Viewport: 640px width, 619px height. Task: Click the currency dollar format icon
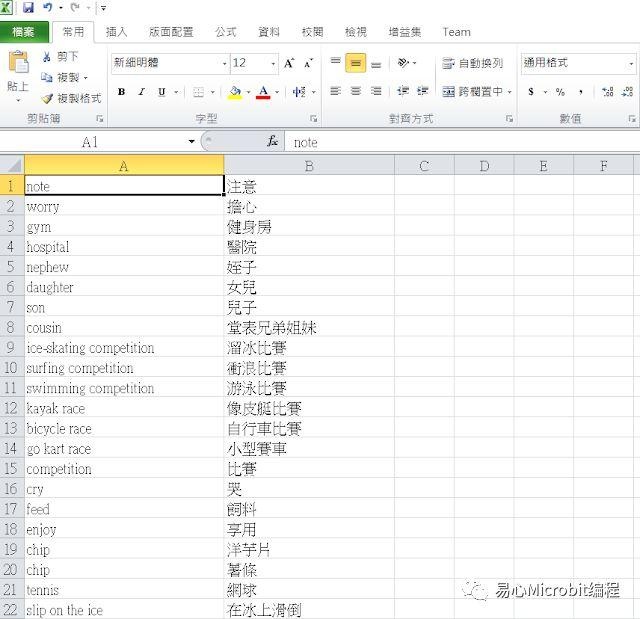tap(531, 92)
